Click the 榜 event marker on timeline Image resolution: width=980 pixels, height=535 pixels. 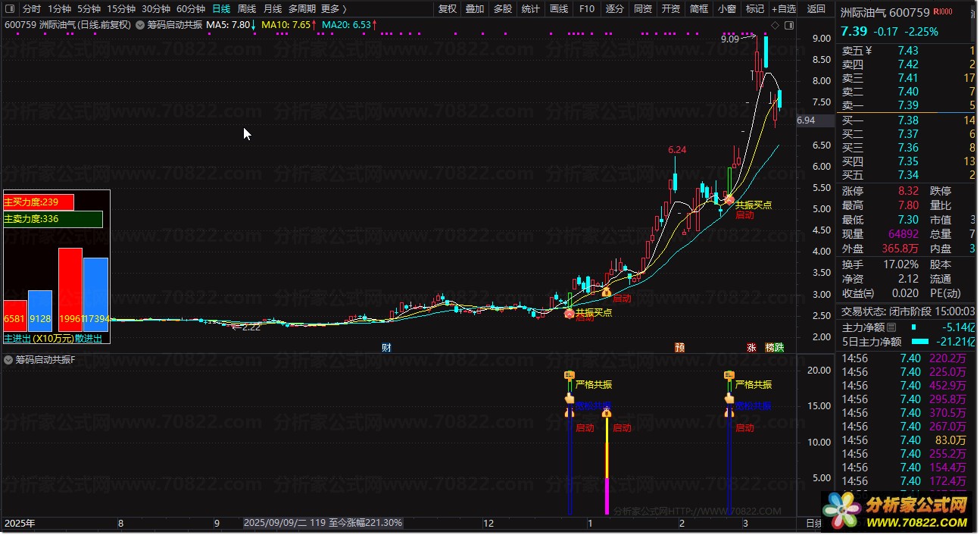[x=770, y=348]
